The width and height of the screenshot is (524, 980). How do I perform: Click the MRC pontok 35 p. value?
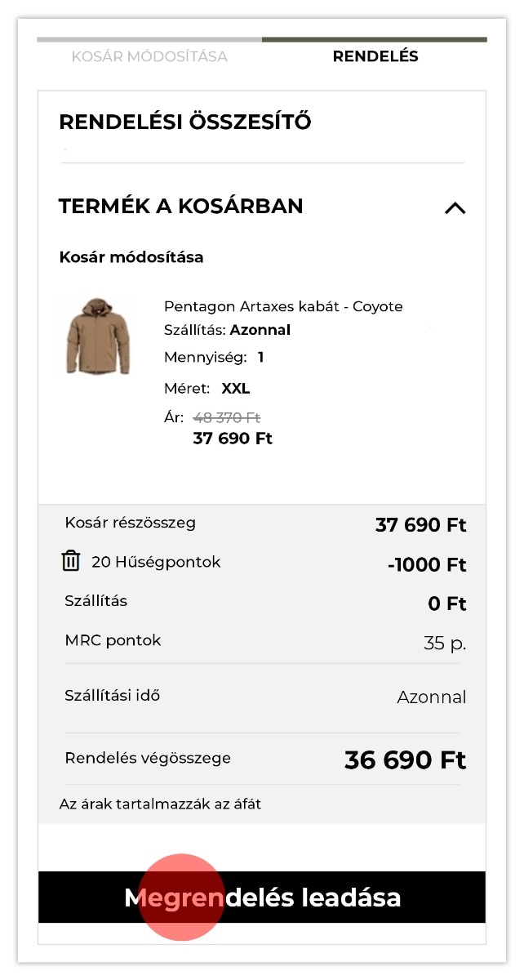[444, 644]
